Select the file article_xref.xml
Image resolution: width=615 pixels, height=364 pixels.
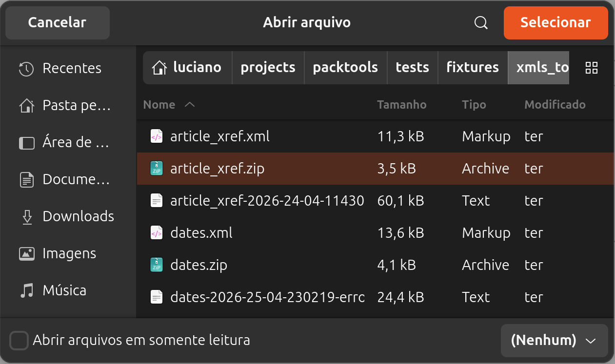point(376,136)
